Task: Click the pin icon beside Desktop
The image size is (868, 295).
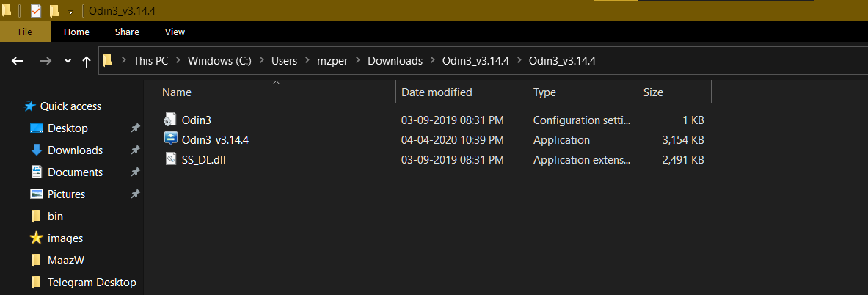Action: [x=135, y=128]
